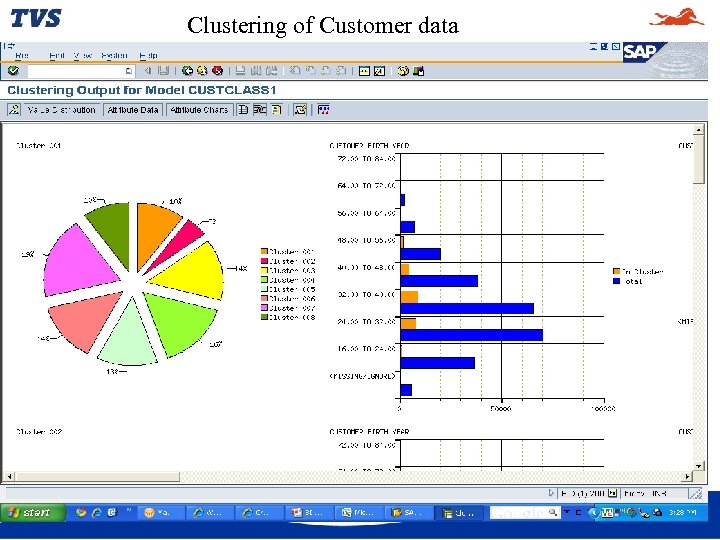This screenshot has height=540, width=720.
Task: Click the vertical scrollbar down arrow
Action: click(698, 466)
